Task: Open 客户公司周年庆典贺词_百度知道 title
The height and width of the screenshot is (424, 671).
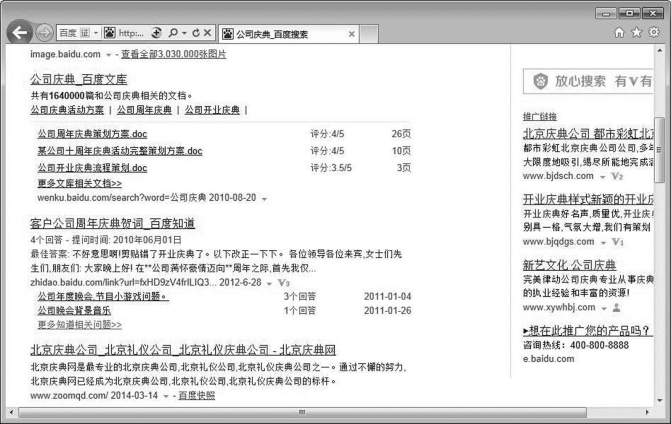Action: pyautogui.click(x=113, y=223)
